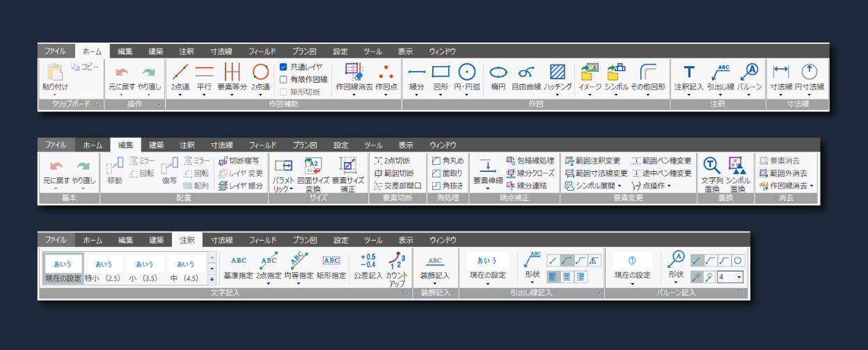Toggle left text alignment in 引出し線記入
Viewport: 868px width, 350px height.
pos(553,276)
